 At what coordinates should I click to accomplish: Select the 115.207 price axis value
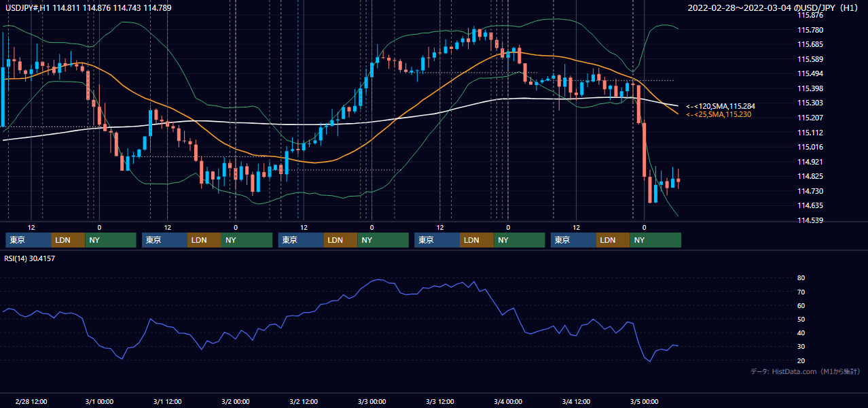[x=810, y=118]
